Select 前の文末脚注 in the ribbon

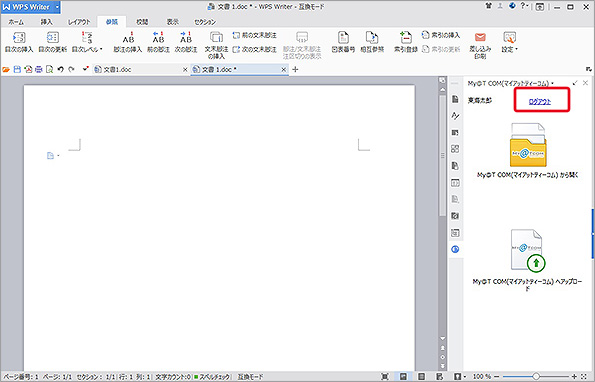pyautogui.click(x=255, y=35)
